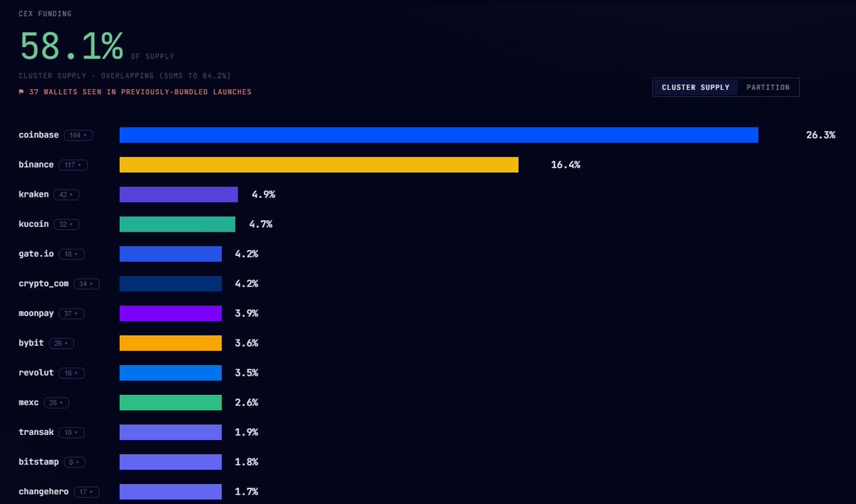Click the 4.7% value for kucoin

click(x=260, y=224)
